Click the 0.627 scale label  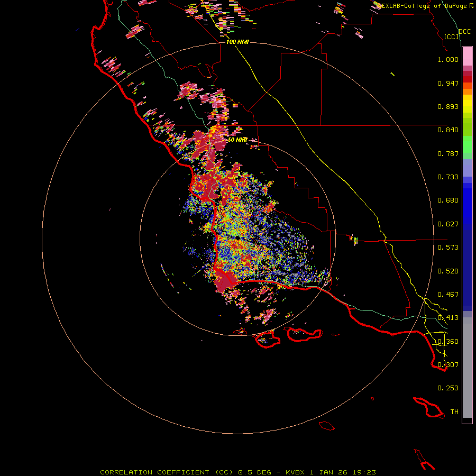pos(448,224)
